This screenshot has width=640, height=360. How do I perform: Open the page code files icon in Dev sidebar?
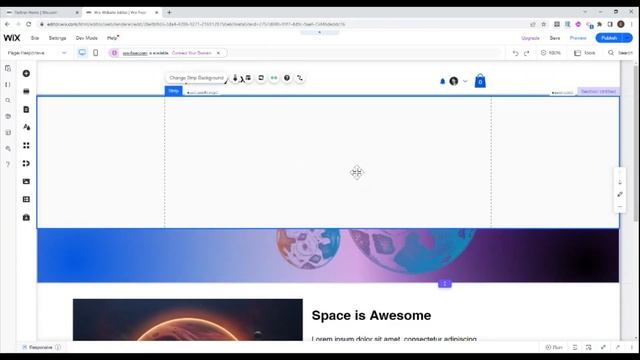[8, 69]
